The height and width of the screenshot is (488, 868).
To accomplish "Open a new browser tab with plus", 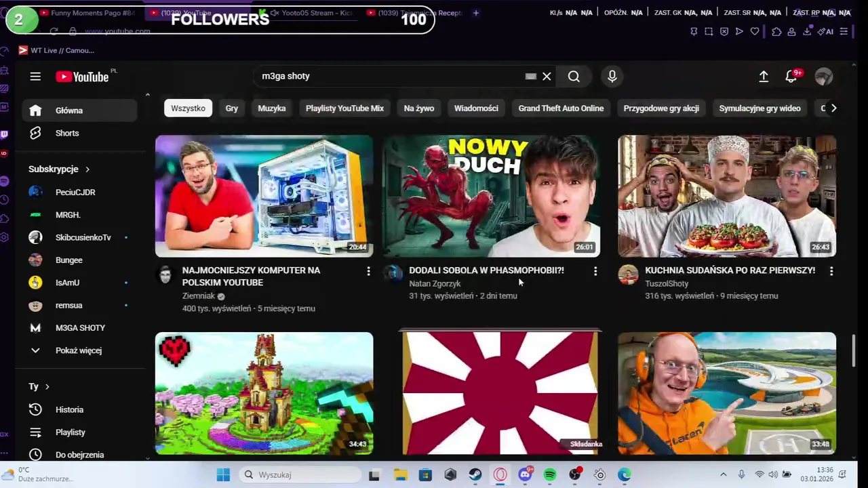I will [475, 13].
